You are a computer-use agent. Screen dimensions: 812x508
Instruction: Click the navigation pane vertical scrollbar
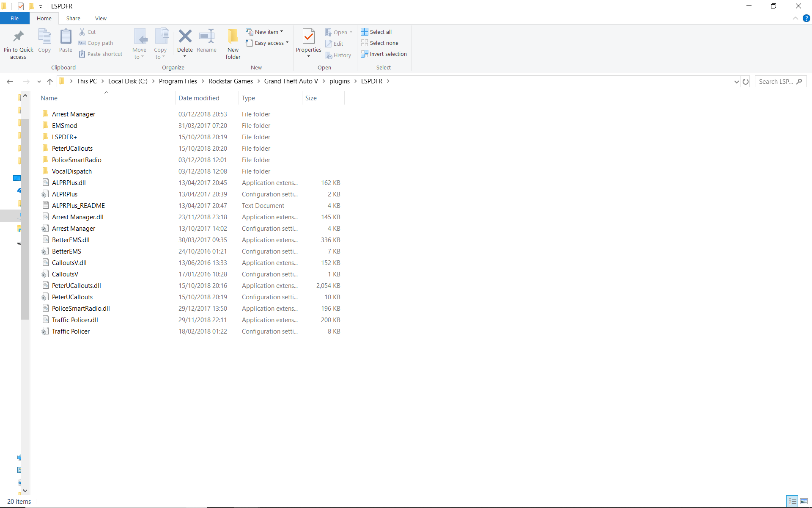(25, 212)
